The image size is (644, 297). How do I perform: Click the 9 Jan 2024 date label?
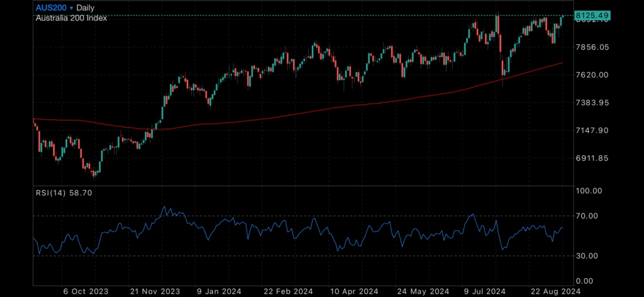(x=221, y=291)
